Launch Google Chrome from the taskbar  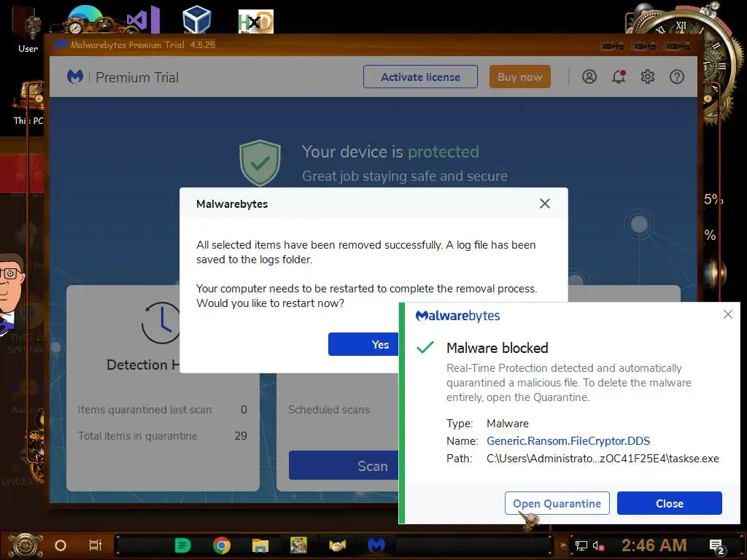pyautogui.click(x=222, y=545)
